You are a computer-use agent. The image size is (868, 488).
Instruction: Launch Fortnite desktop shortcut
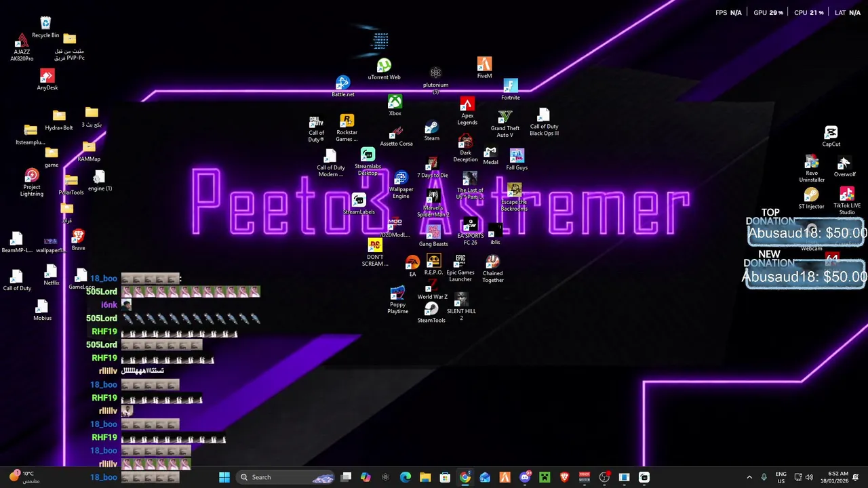tap(511, 89)
